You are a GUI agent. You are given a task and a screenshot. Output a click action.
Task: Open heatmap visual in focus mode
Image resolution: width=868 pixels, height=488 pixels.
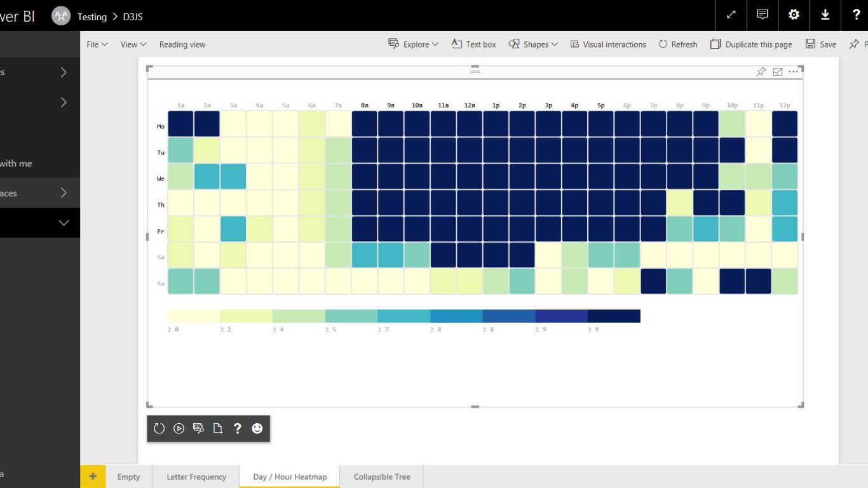click(777, 72)
